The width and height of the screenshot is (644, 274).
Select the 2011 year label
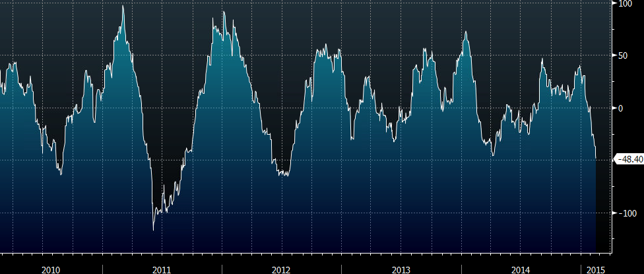point(162,270)
